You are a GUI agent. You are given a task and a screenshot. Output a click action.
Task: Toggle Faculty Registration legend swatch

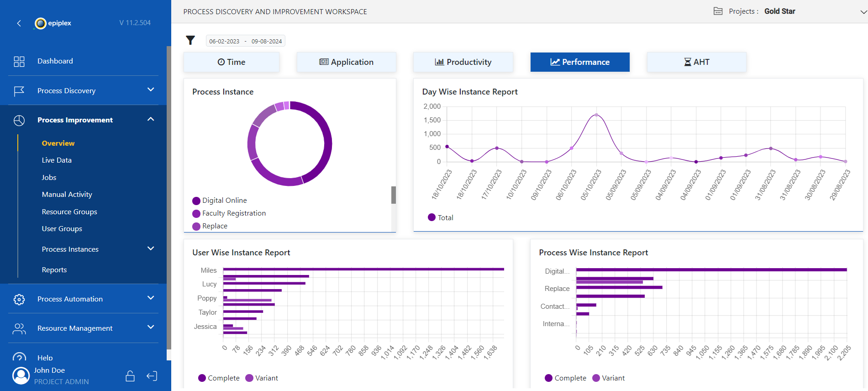196,214
